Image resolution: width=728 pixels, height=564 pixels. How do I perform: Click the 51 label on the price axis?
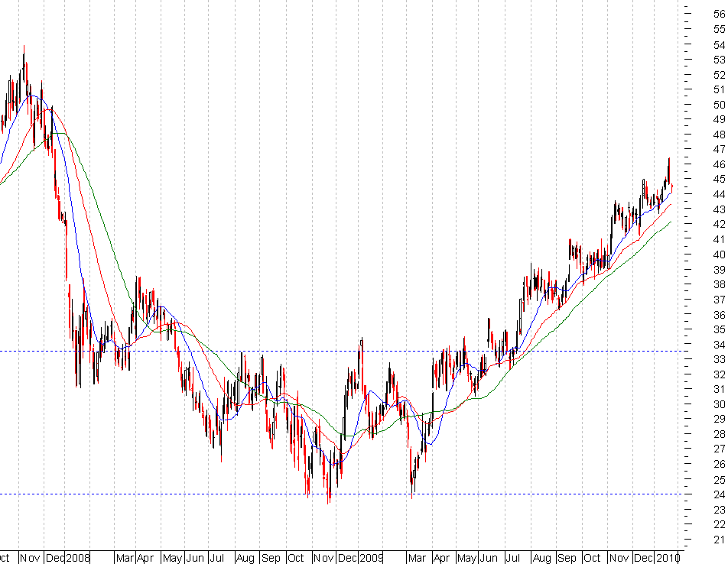click(x=719, y=89)
